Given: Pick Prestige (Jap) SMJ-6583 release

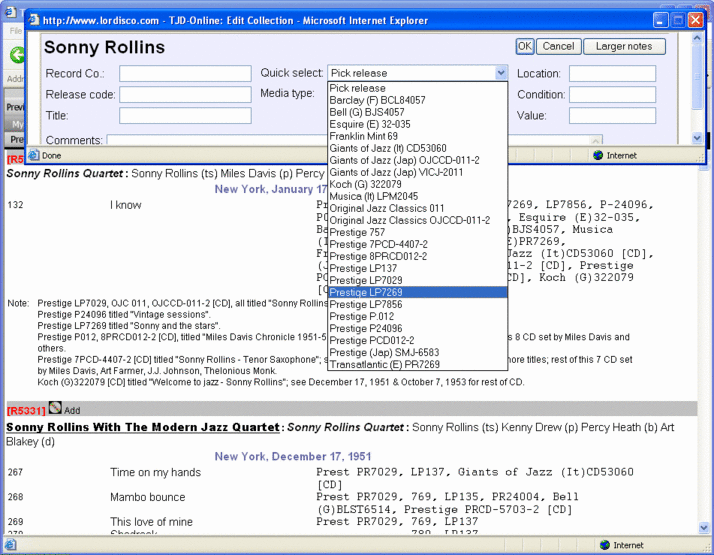Looking at the screenshot, I should [x=418, y=352].
